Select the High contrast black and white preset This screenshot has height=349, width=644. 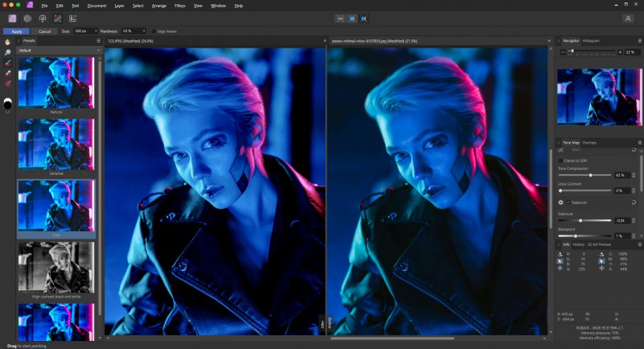pos(56,268)
